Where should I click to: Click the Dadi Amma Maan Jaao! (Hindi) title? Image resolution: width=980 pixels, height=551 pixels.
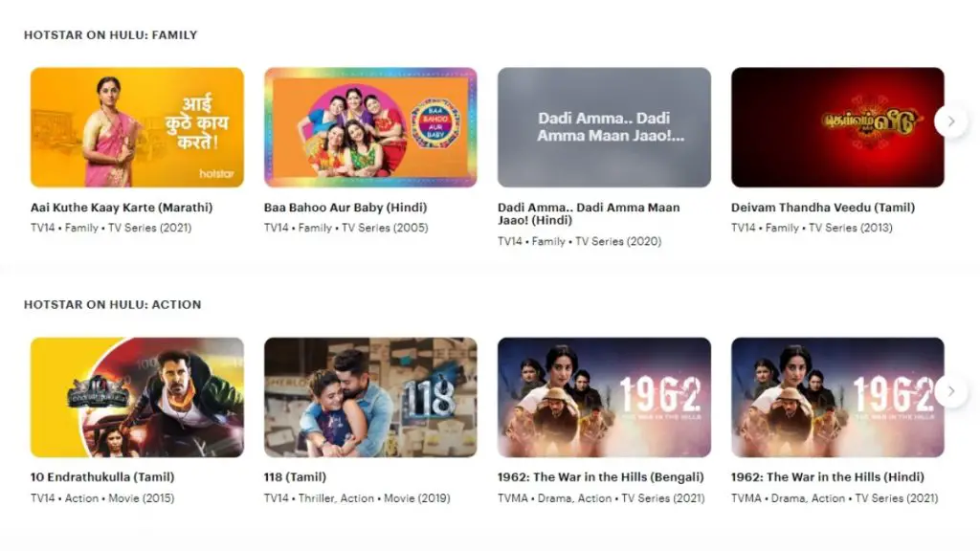[x=589, y=213]
